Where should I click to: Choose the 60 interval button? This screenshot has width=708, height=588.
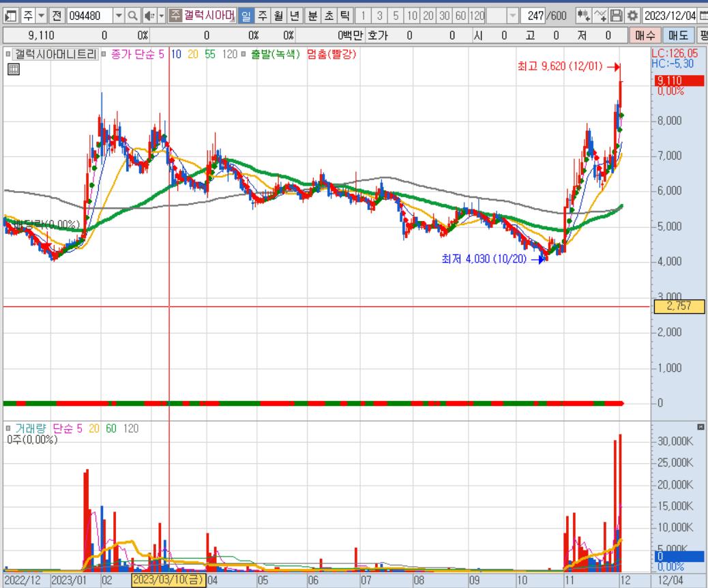tap(460, 16)
